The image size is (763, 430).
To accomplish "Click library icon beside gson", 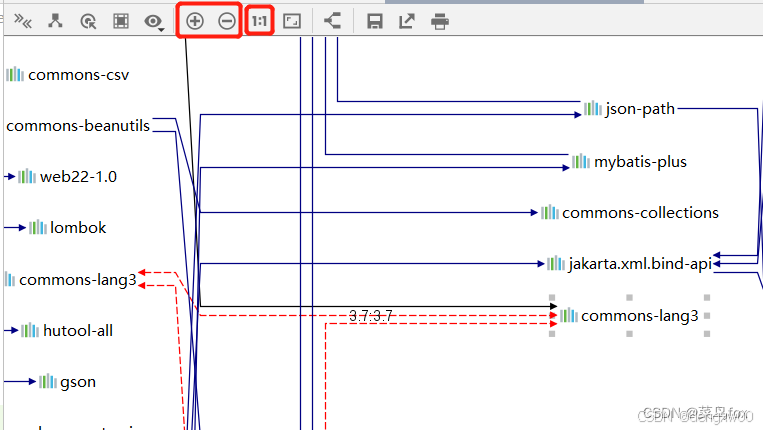I will pyautogui.click(x=48, y=381).
